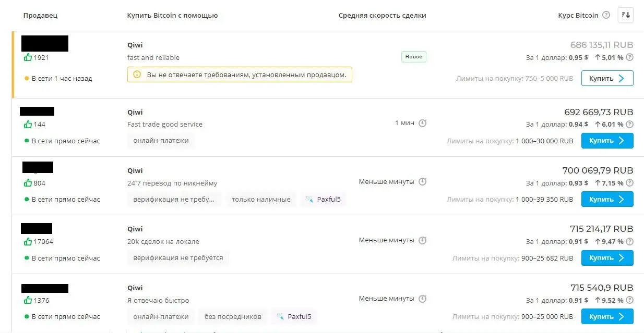Click Qiwi title in the Я отвечаю быстро offer

[x=135, y=288]
